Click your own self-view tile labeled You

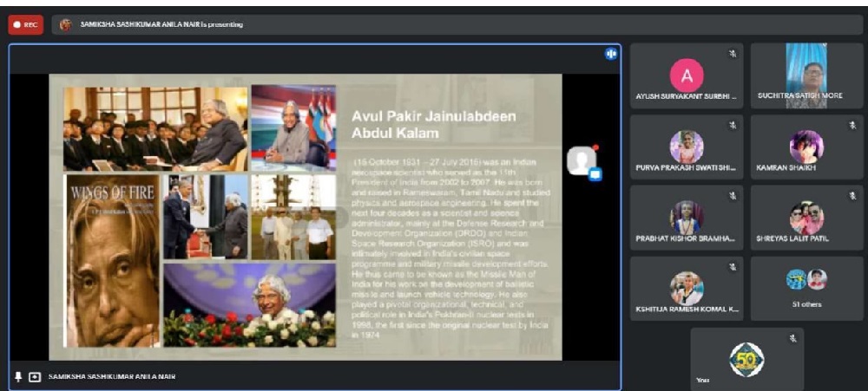click(x=746, y=359)
